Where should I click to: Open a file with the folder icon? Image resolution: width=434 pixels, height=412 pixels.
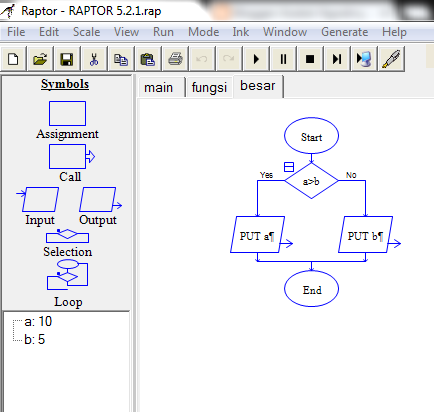(x=40, y=59)
